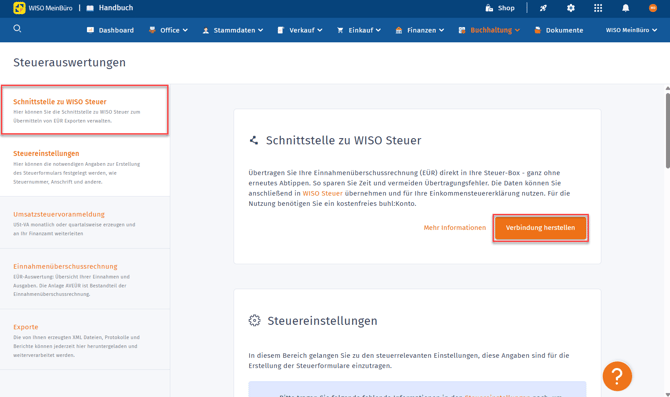Click the Office chair icon
The width and height of the screenshot is (670, 397).
point(152,30)
